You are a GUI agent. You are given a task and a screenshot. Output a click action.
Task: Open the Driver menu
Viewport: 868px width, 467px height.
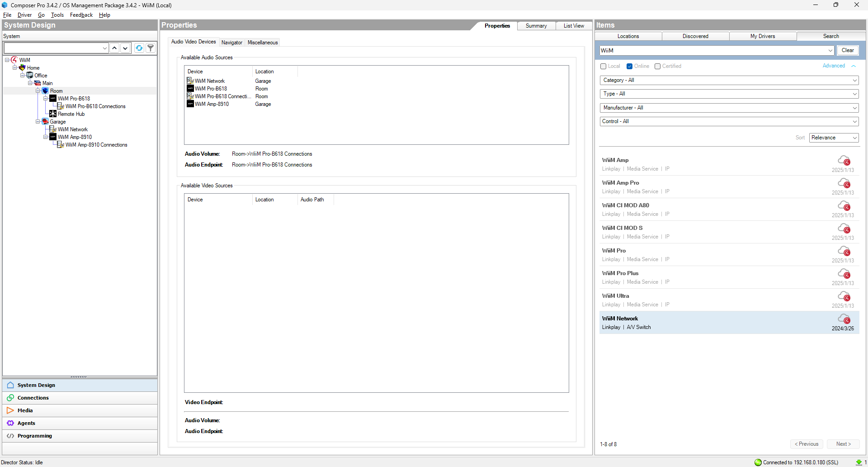(x=24, y=15)
